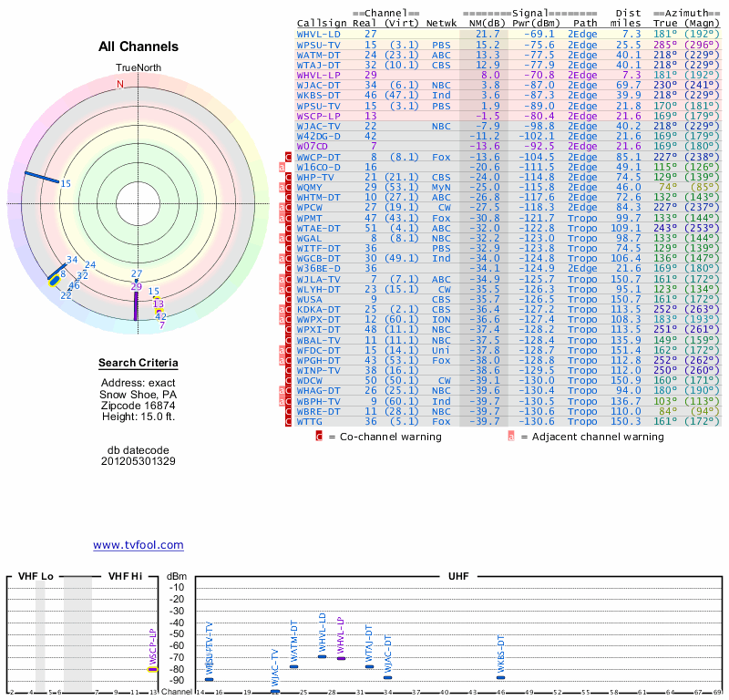This screenshot has height=700, width=729.
Task: Open the www.tvfool.com link
Action: (x=138, y=545)
